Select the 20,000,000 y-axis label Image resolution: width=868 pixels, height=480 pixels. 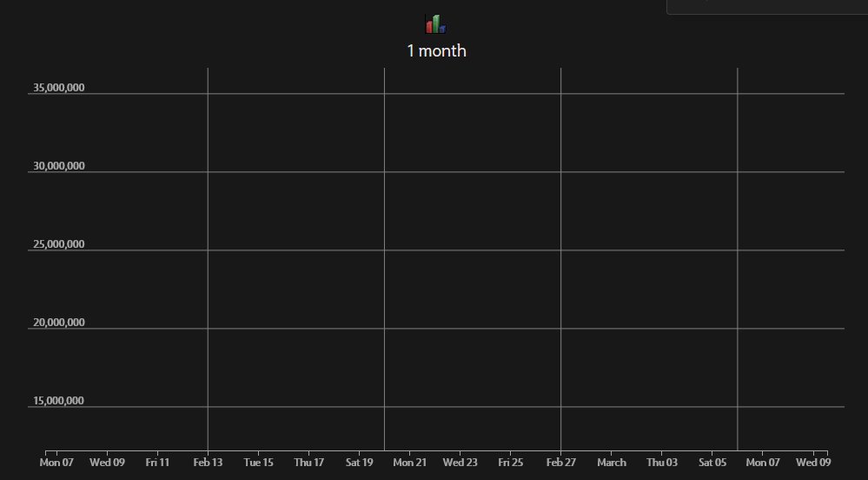coord(59,322)
